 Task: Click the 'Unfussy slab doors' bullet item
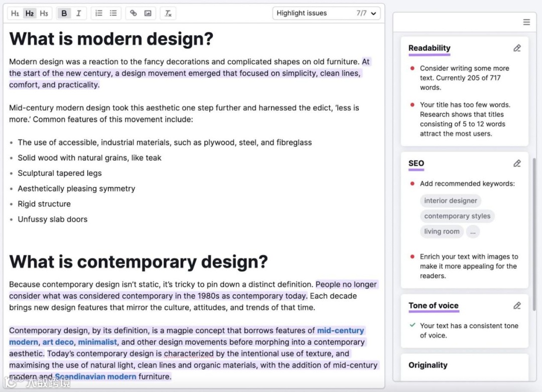(x=53, y=219)
